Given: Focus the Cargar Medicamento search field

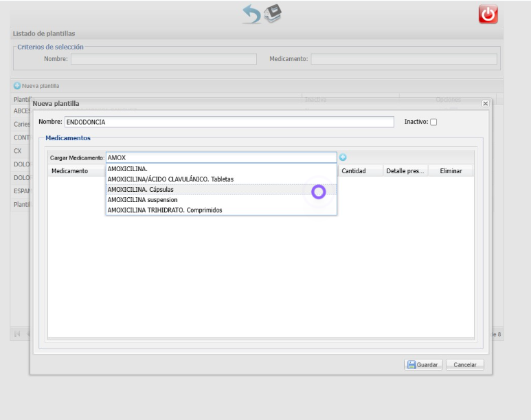Looking at the screenshot, I should (x=221, y=157).
